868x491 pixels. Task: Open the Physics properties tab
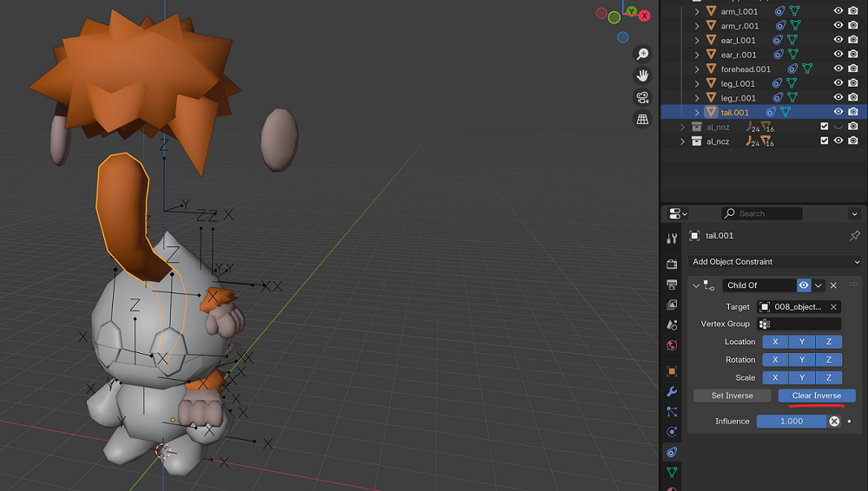click(x=672, y=432)
